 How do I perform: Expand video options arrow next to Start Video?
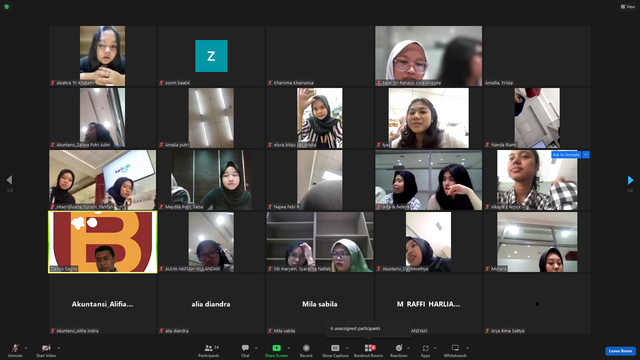pos(58,348)
